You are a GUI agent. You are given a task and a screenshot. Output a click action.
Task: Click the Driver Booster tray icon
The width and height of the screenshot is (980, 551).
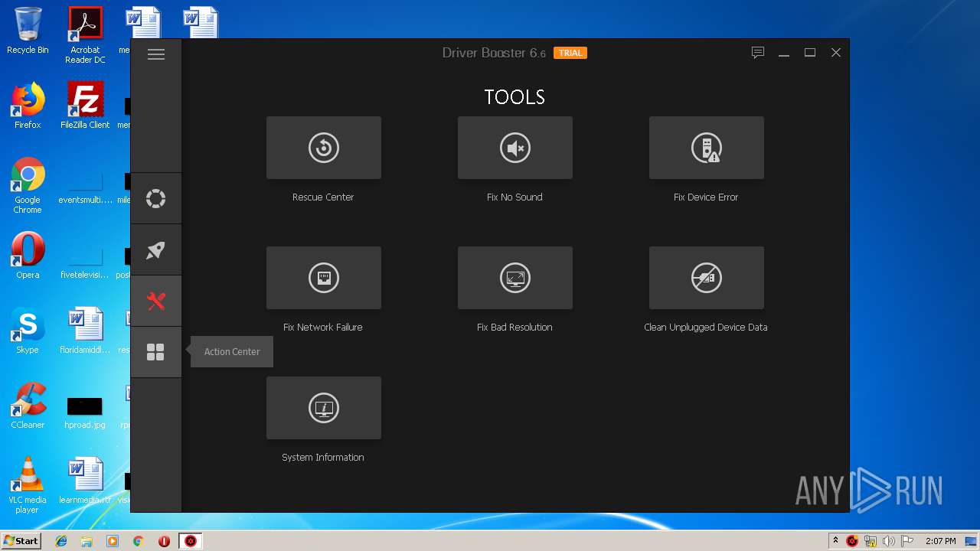click(852, 541)
